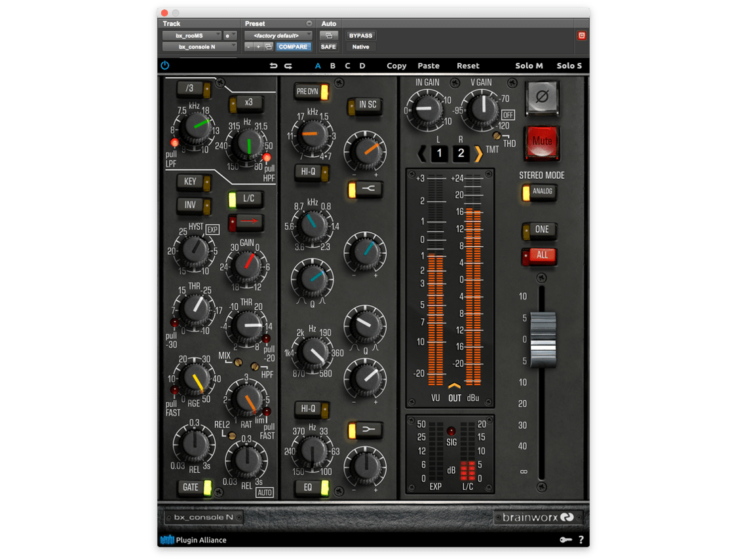Open the Preset menu circle arrow
The height and width of the screenshot is (560, 747).
(x=309, y=24)
